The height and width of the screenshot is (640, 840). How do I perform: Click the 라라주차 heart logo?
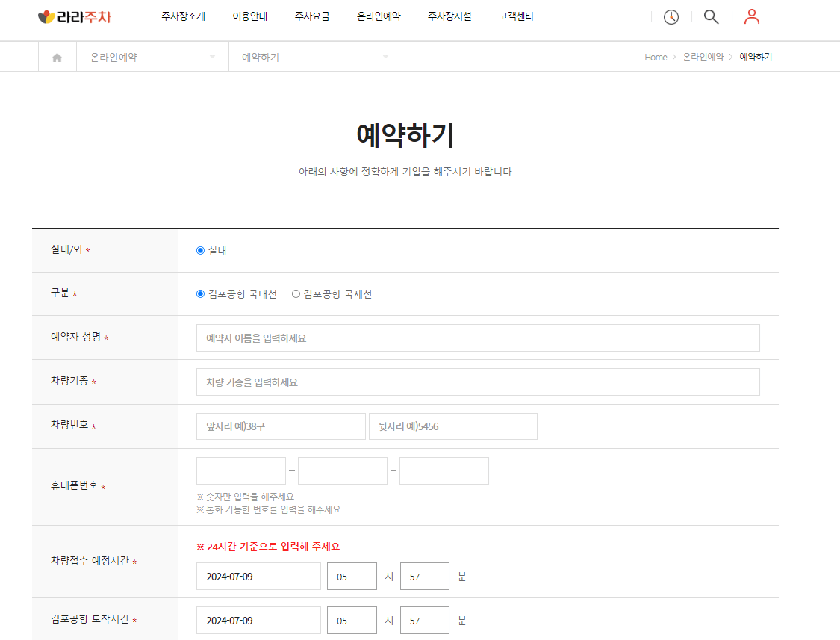47,16
